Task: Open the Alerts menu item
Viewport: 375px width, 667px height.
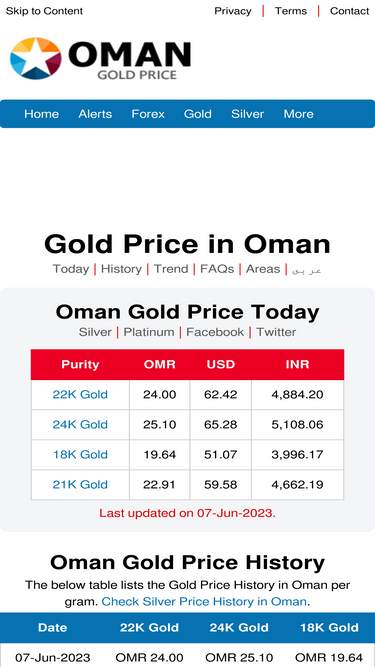Action: click(x=95, y=114)
